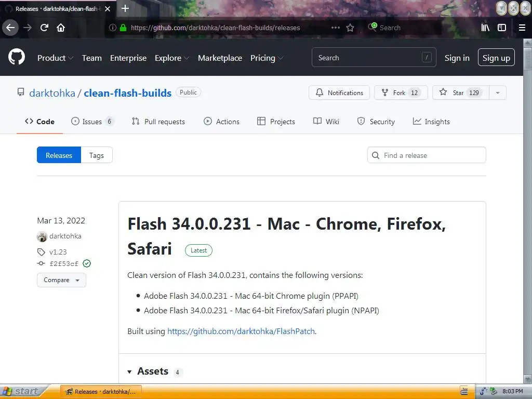Switch to the Issues tab
Screen dimensions: 532x399
pyautogui.click(x=92, y=122)
